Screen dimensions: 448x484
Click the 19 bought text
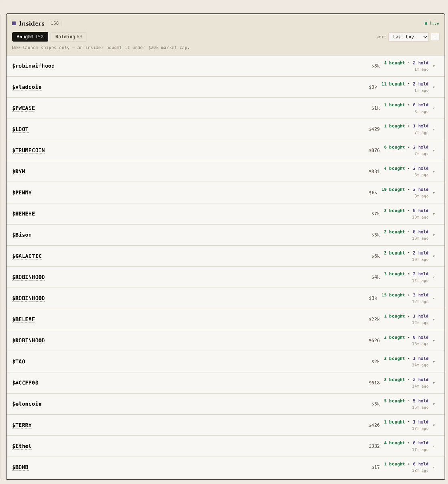coord(393,190)
